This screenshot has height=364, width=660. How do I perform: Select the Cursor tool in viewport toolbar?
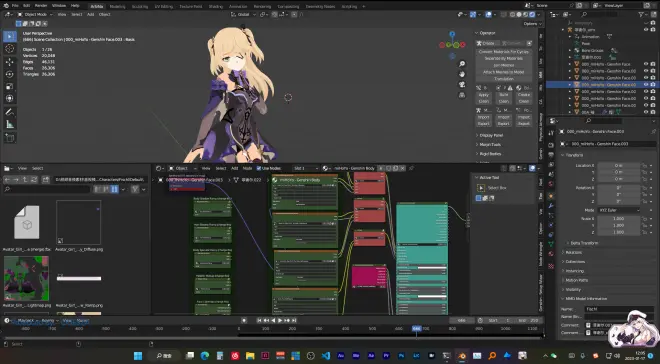click(x=10, y=49)
